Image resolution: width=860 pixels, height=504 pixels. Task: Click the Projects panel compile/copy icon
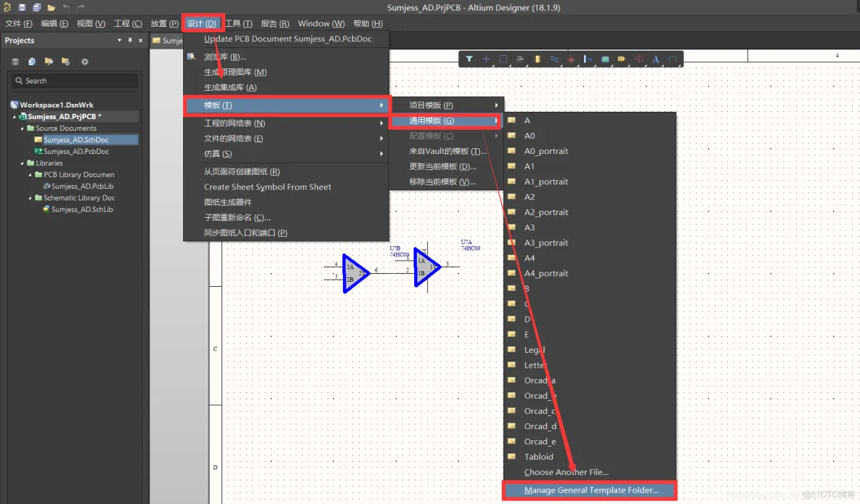pos(32,62)
